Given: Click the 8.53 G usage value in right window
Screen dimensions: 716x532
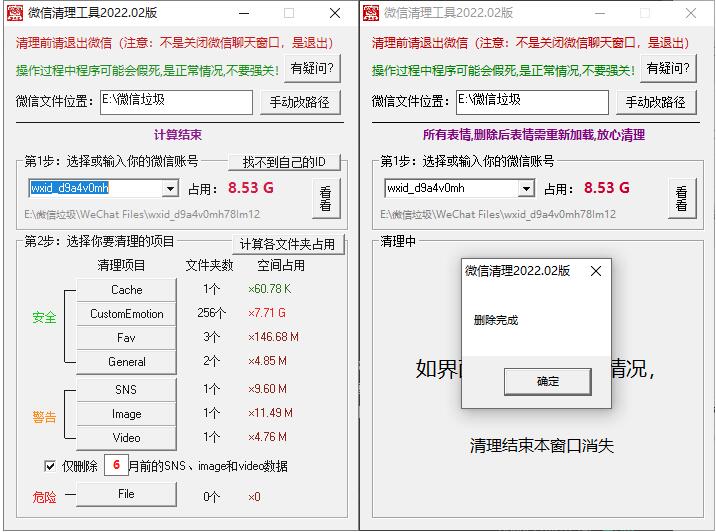Looking at the screenshot, I should click(x=606, y=188).
